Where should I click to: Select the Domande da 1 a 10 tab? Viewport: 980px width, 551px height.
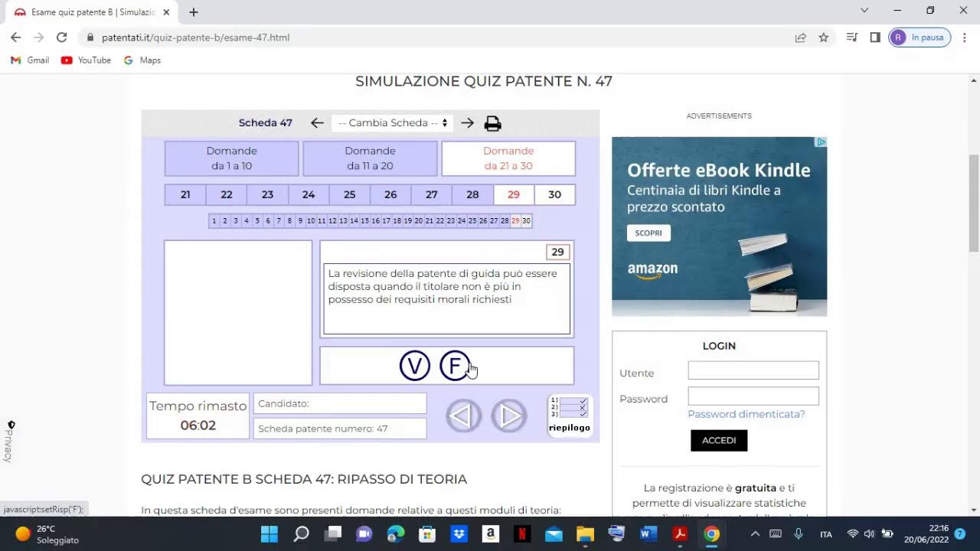click(x=231, y=158)
